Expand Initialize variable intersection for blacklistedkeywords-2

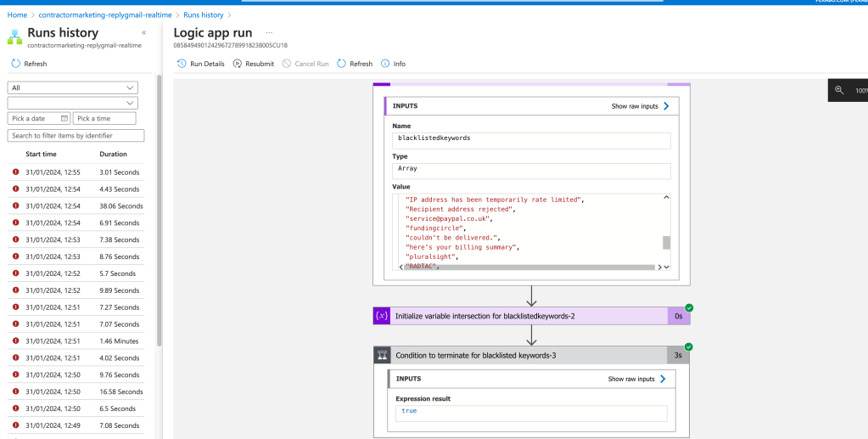[531, 316]
